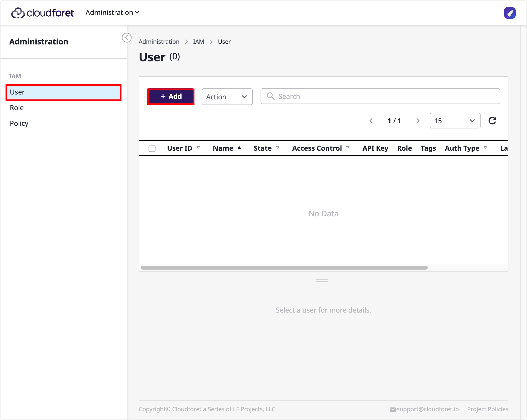
Task: Sort by State column arrow
Action: pos(278,148)
